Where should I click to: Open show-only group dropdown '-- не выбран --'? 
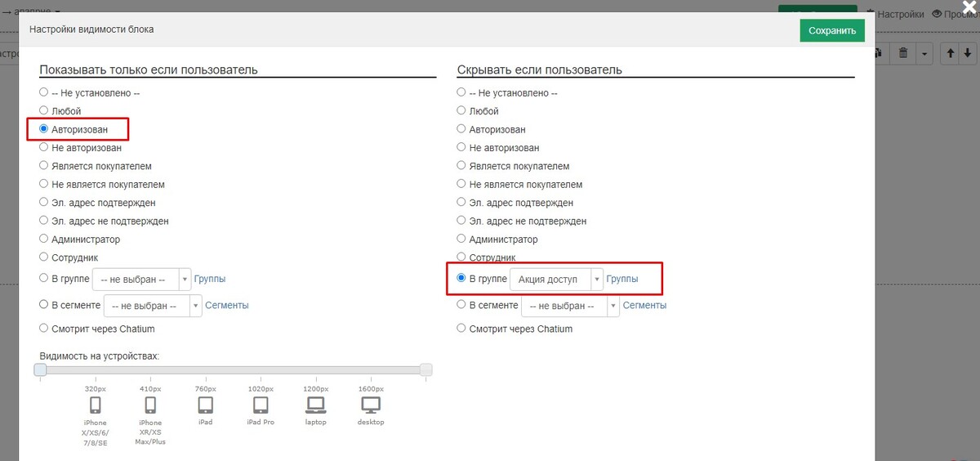click(x=141, y=280)
